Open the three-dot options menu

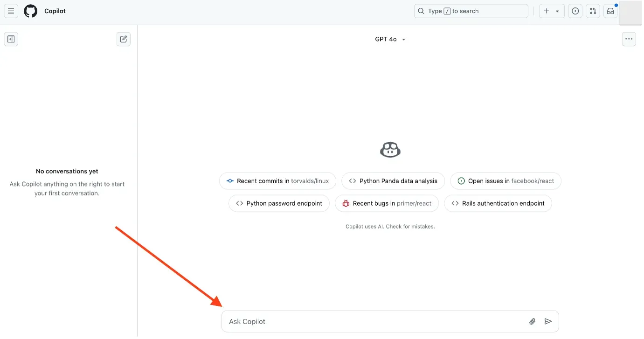coord(629,39)
